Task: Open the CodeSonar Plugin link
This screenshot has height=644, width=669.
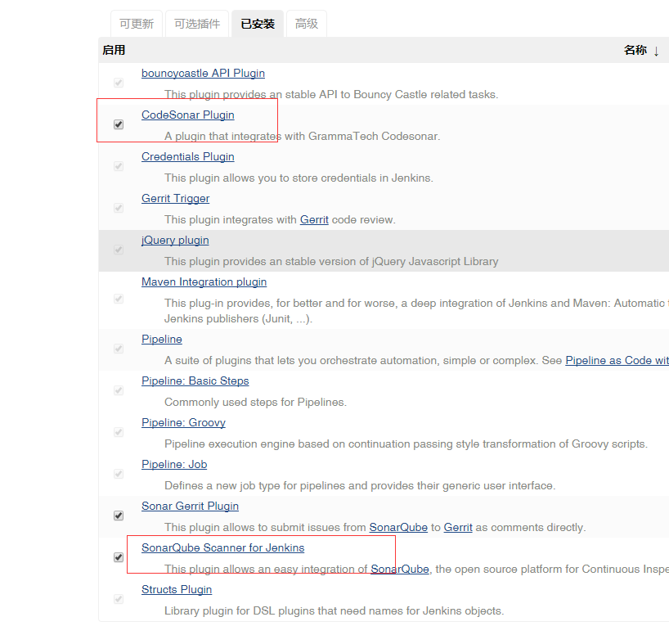Action: click(x=188, y=115)
